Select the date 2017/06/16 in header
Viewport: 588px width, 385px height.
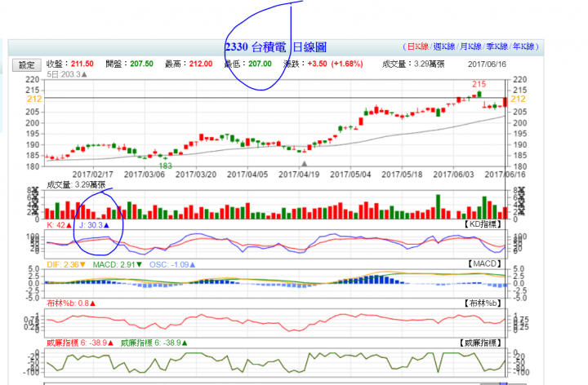[487, 64]
